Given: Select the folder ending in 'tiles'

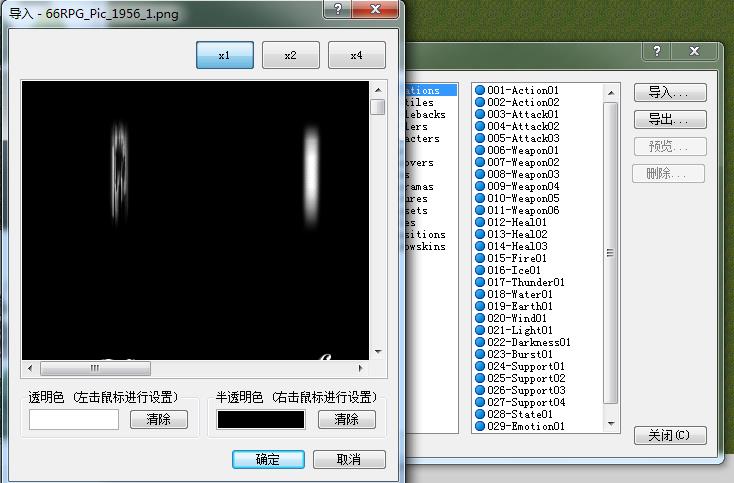Looking at the screenshot, I should (419, 102).
